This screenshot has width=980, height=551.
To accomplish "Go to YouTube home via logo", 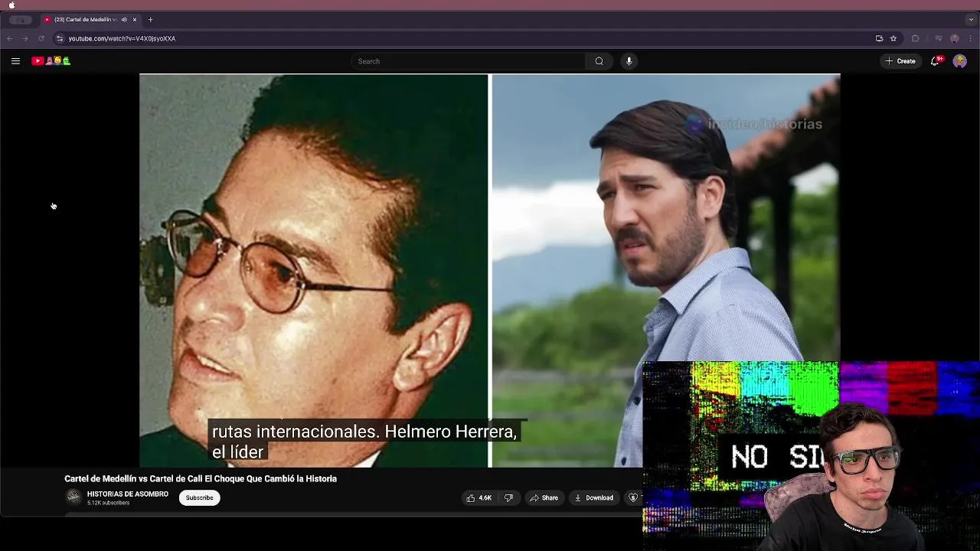I will click(51, 61).
